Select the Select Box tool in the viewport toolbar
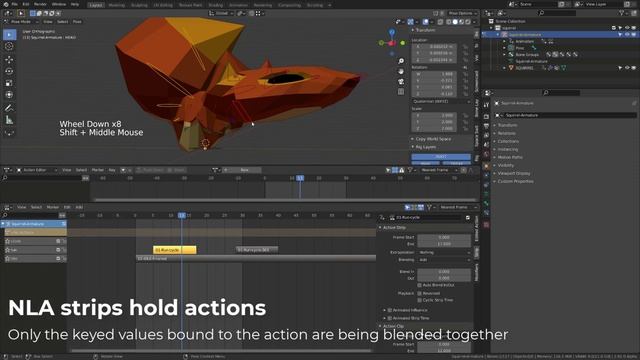Image resolution: width=640 pixels, height=360 pixels. point(9,35)
